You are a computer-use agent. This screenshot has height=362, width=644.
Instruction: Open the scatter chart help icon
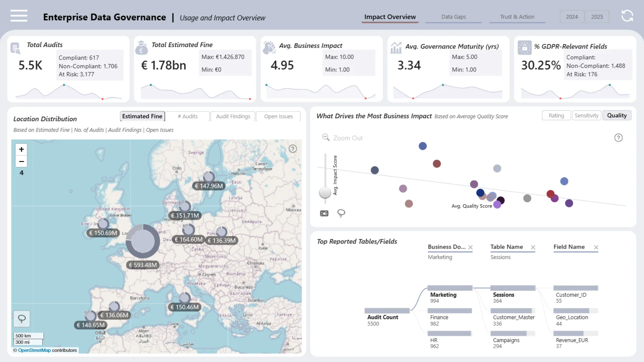tap(618, 138)
